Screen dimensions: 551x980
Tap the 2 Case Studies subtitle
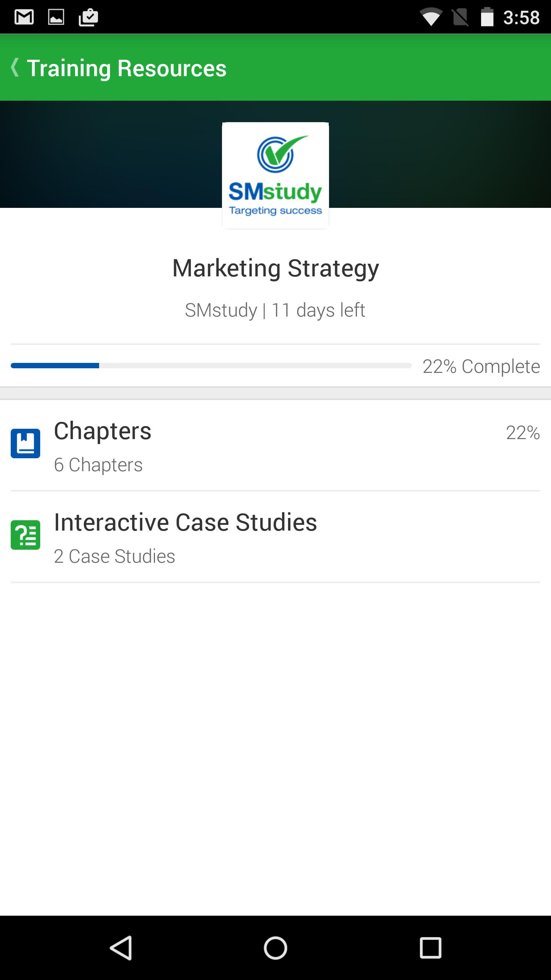(114, 556)
